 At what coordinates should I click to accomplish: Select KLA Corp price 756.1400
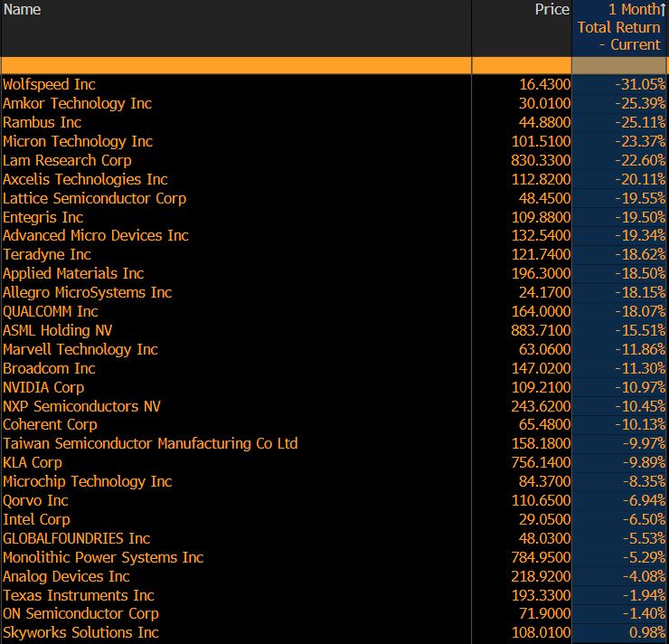point(541,462)
